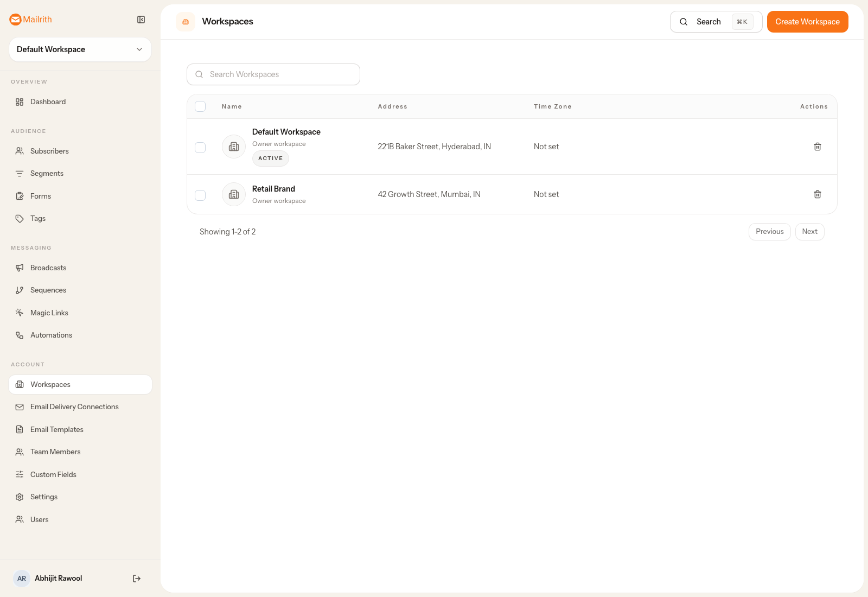
Task: Click the logout icon next to Abhijit Rawool
Action: [x=136, y=578]
